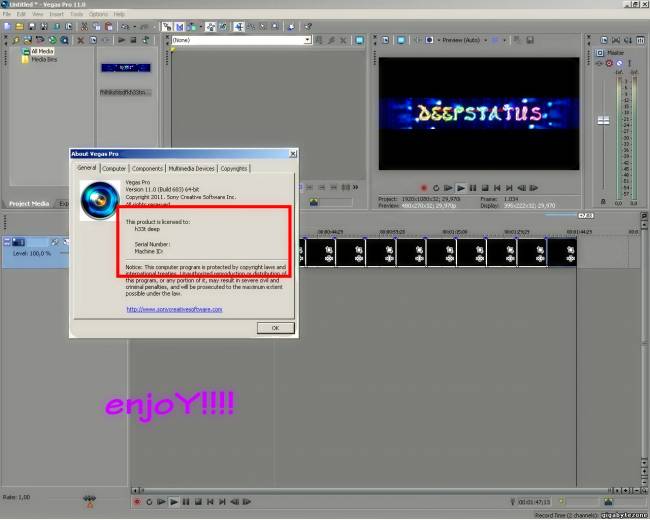The height and width of the screenshot is (520, 650).
Task: Toggle Loop Playback under video preview
Action: click(x=436, y=188)
